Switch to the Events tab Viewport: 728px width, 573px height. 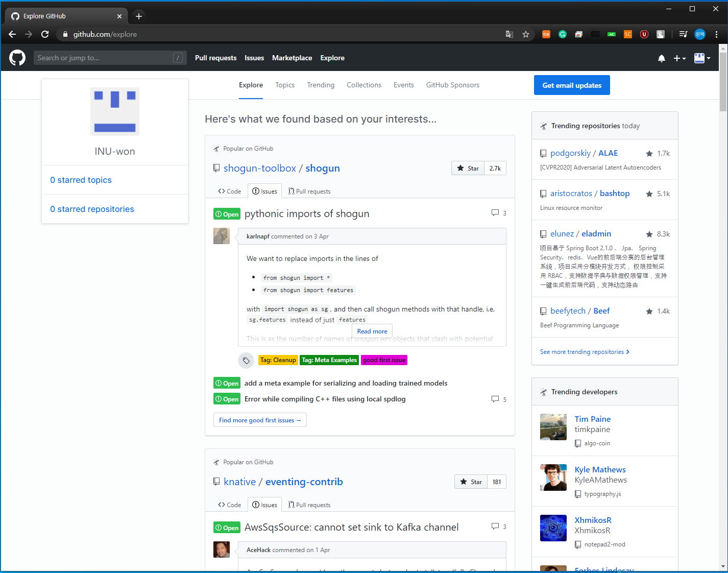pyautogui.click(x=404, y=85)
